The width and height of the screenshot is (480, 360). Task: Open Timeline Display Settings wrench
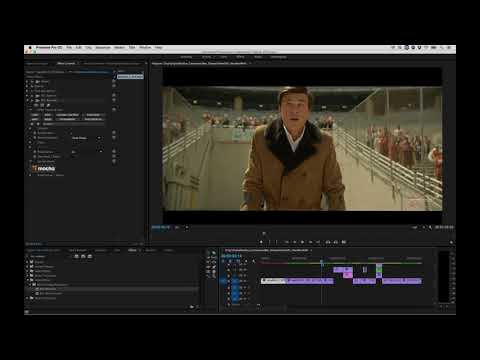[253, 261]
